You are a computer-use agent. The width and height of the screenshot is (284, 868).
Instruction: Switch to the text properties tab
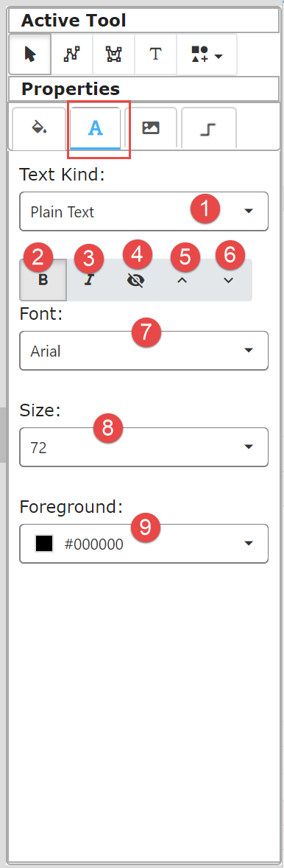click(x=96, y=128)
